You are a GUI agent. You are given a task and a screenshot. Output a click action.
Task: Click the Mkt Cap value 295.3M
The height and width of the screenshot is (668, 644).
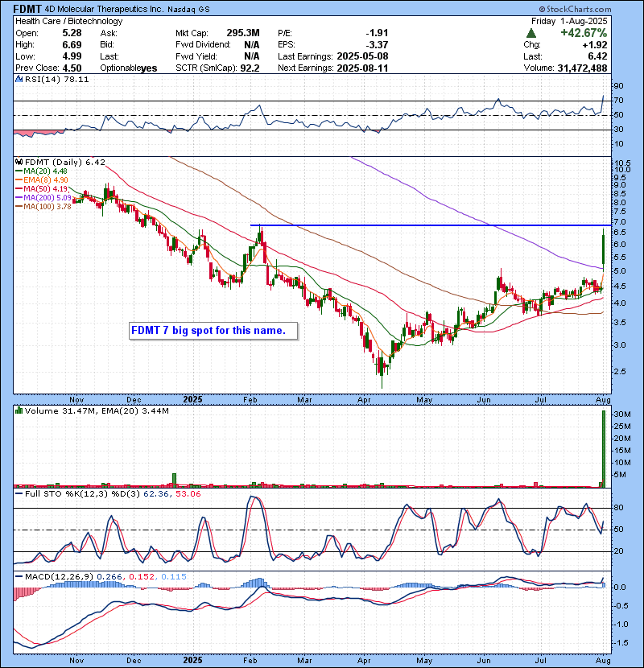[243, 33]
